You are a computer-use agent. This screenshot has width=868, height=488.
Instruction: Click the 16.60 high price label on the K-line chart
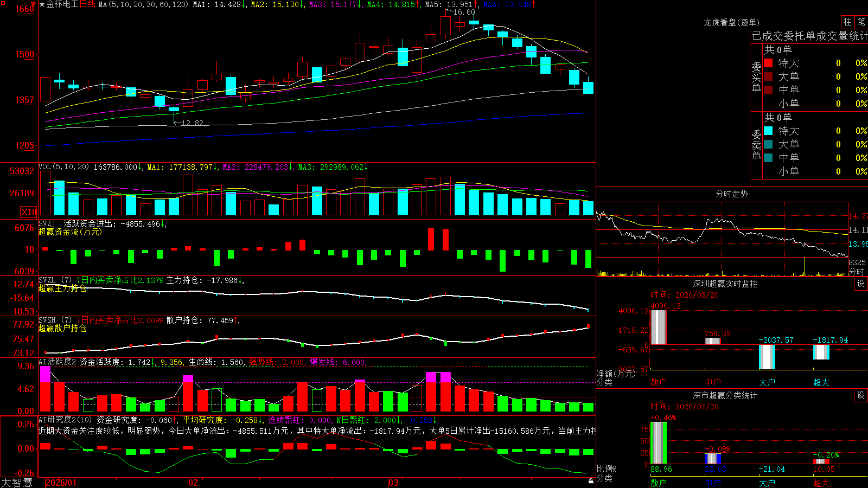click(x=464, y=12)
